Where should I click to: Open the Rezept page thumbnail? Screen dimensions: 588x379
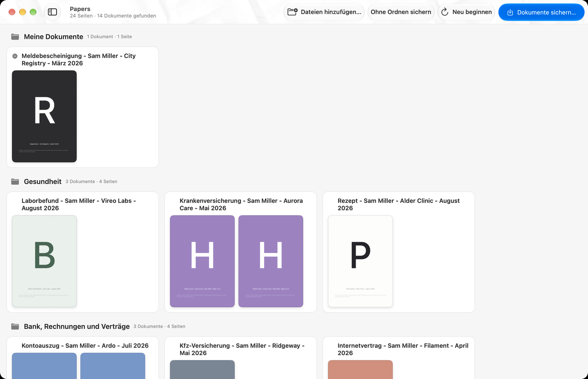(361, 261)
